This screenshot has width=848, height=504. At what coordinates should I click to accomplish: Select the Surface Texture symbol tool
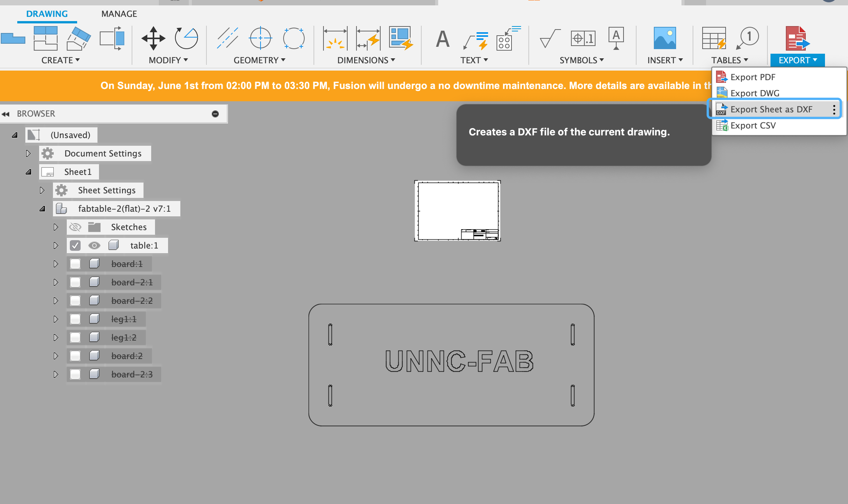point(550,38)
